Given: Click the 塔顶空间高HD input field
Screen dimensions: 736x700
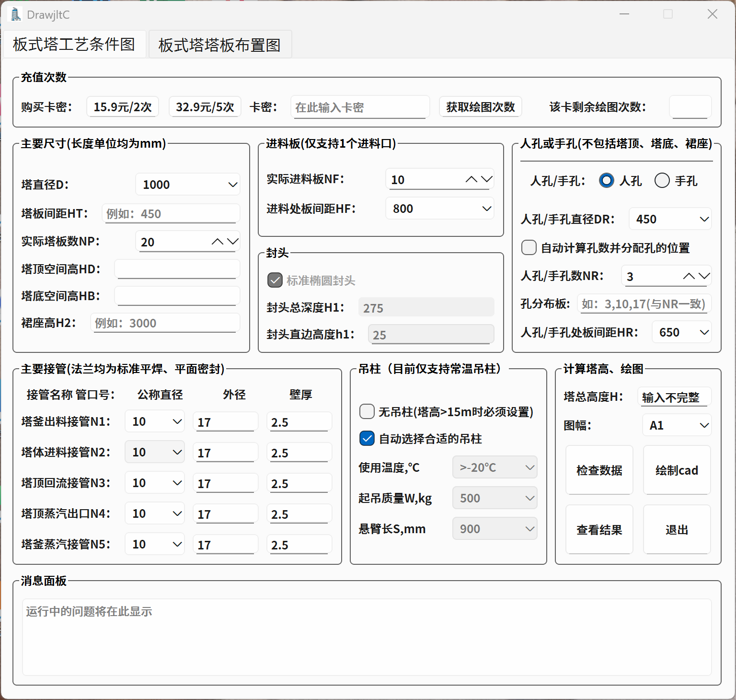Looking at the screenshot, I should [x=177, y=269].
